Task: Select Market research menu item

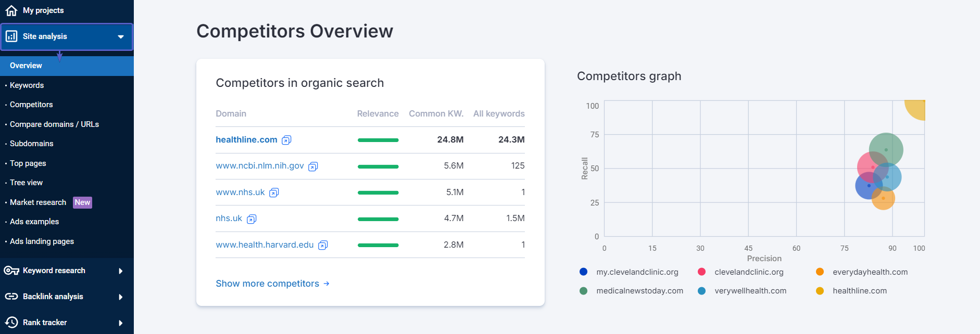Action: pos(38,202)
